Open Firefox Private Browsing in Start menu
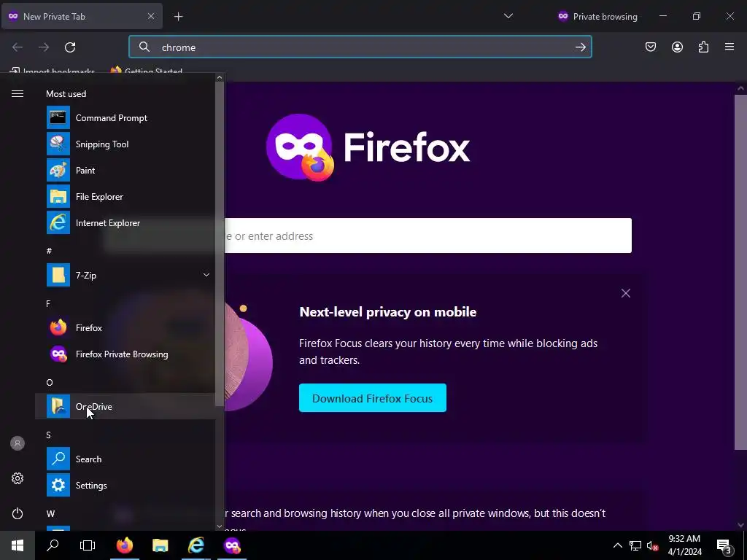Image resolution: width=747 pixels, height=560 pixels. [x=125, y=354]
